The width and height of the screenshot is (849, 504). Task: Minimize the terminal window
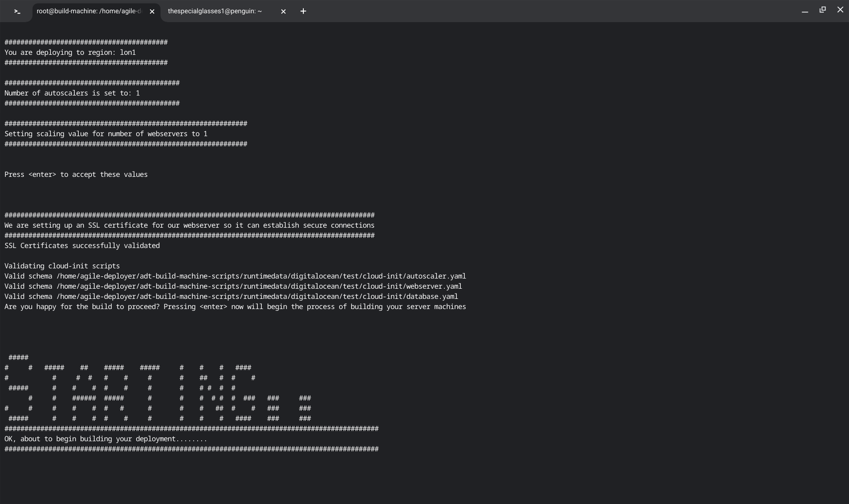805,11
